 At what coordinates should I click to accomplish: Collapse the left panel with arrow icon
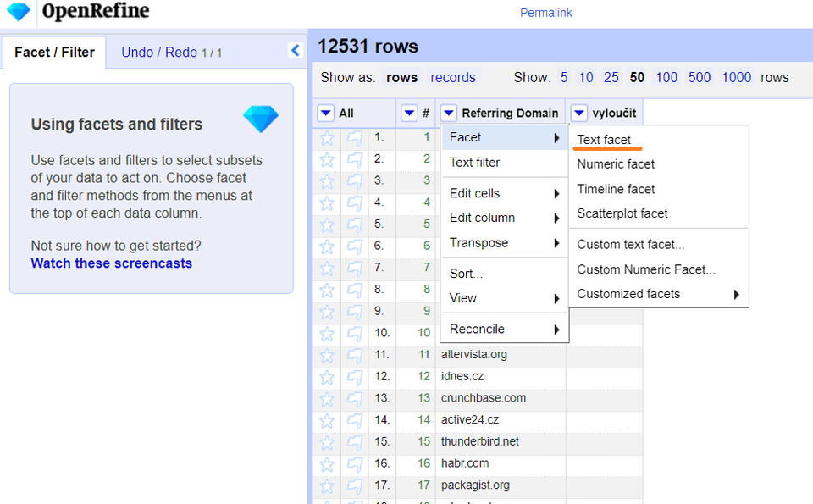[x=295, y=51]
